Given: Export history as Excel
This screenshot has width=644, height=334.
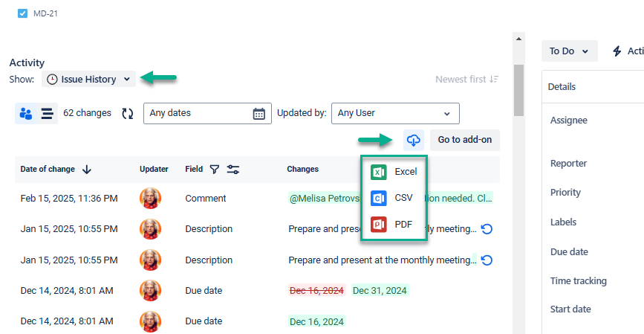Looking at the screenshot, I should (x=394, y=172).
